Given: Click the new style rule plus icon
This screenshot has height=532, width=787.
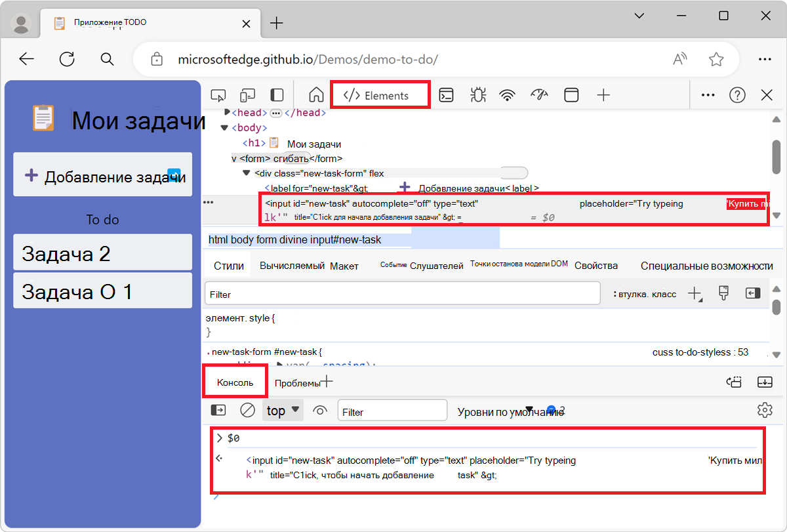Looking at the screenshot, I should pos(695,294).
